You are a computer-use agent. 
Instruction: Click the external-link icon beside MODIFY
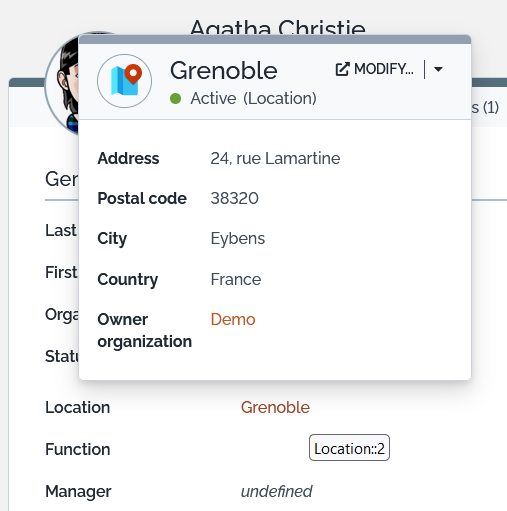point(342,69)
